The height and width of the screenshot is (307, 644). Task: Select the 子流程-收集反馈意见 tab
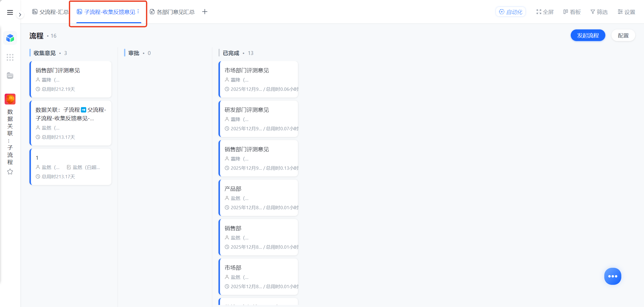click(x=106, y=12)
